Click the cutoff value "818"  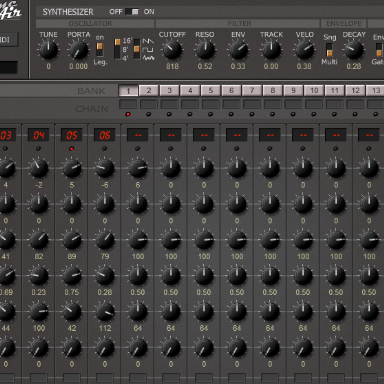point(172,66)
